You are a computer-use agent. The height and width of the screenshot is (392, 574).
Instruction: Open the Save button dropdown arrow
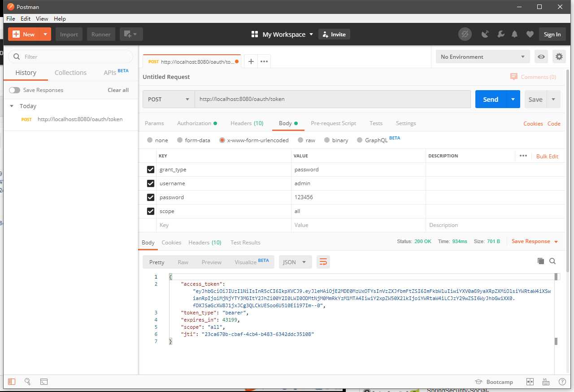coord(553,99)
